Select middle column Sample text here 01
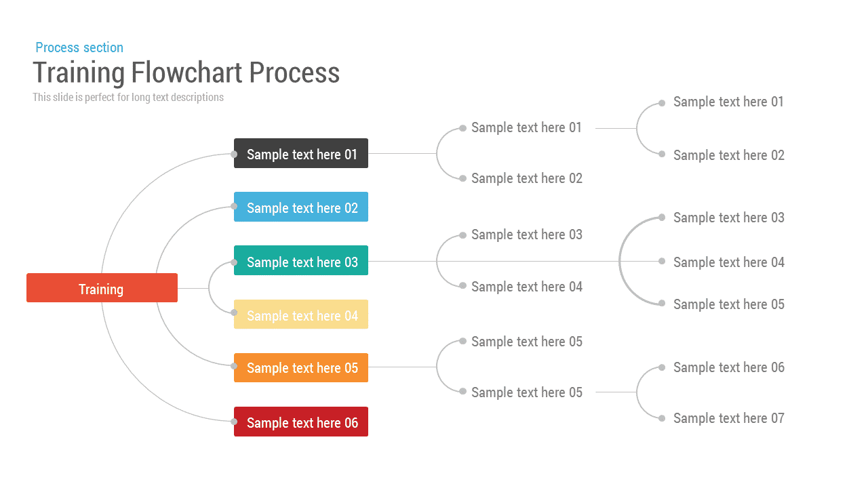 pos(526,127)
